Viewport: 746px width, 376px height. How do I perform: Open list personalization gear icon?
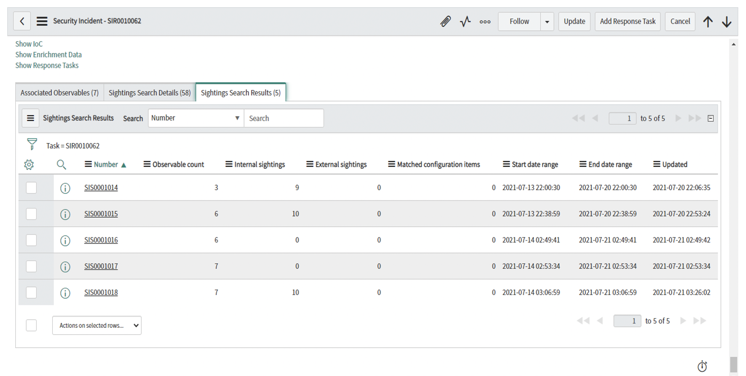[29, 165]
